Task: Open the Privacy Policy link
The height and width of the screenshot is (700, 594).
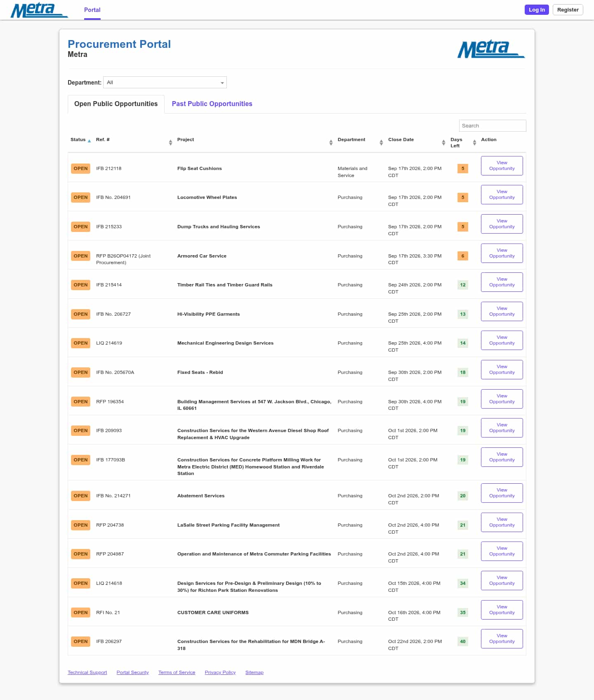Action: [x=220, y=672]
